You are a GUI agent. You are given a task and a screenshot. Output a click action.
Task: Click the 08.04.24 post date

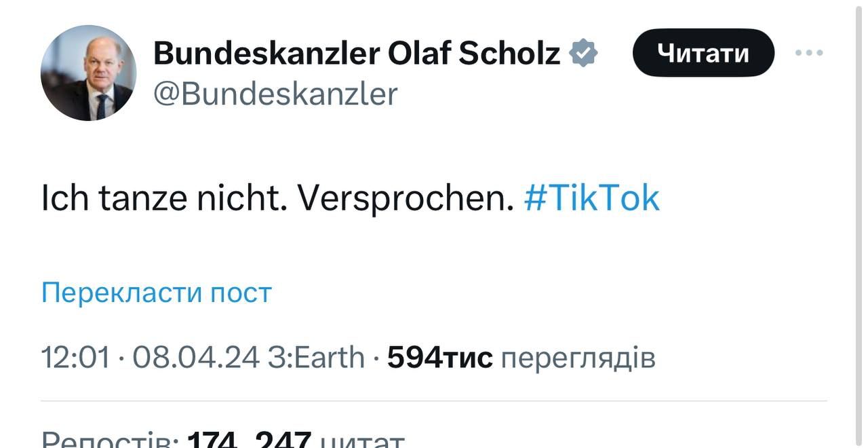tap(195, 357)
